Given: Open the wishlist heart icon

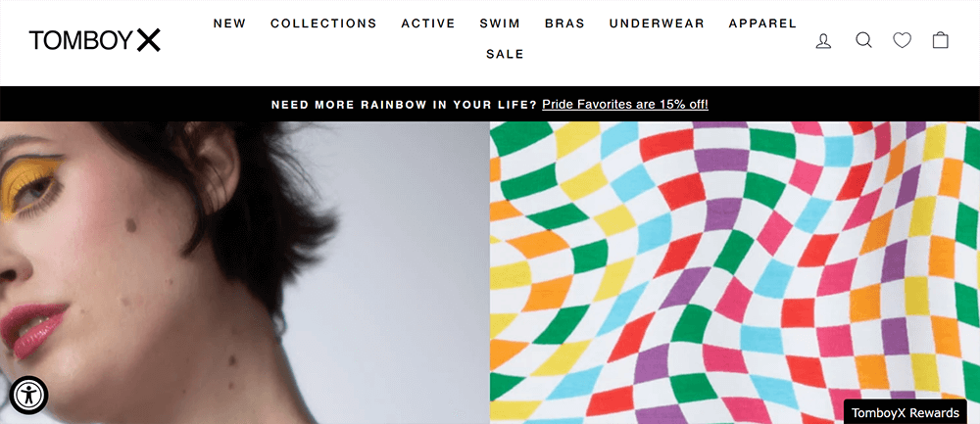Looking at the screenshot, I should click(902, 40).
